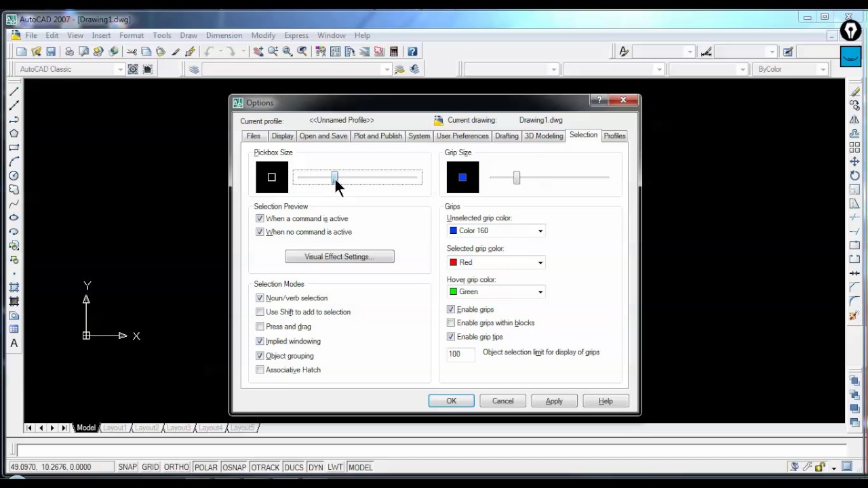Select the Circle draw tool
The image size is (868, 488).
tap(14, 176)
